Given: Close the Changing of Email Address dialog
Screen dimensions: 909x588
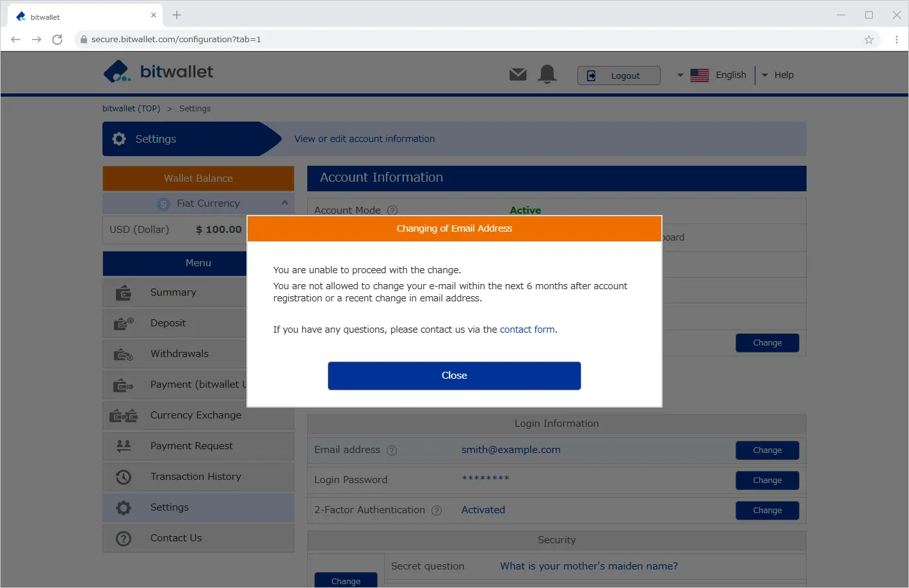Looking at the screenshot, I should click(454, 376).
